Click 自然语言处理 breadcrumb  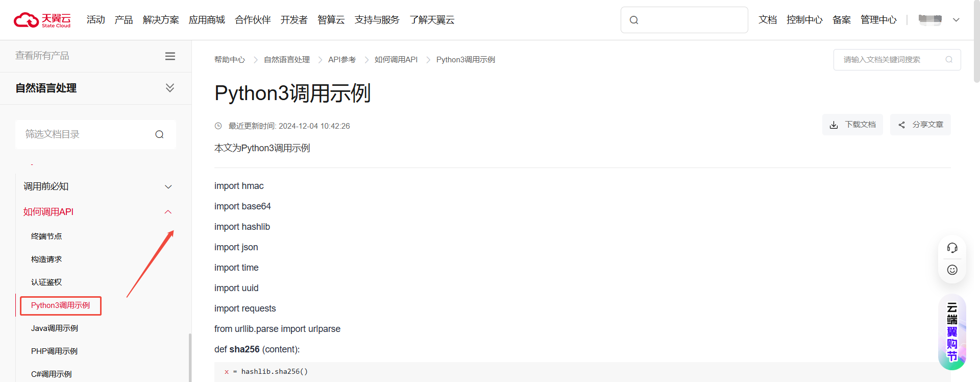pos(287,60)
